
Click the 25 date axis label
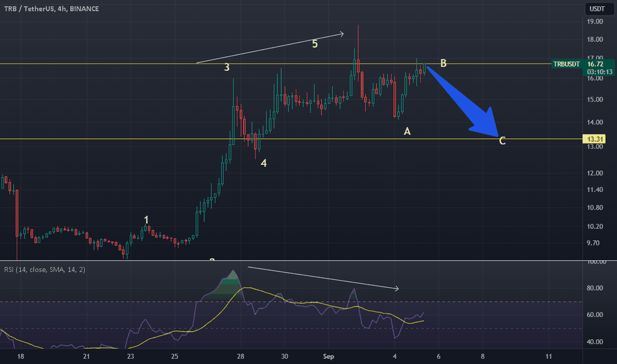[174, 357]
